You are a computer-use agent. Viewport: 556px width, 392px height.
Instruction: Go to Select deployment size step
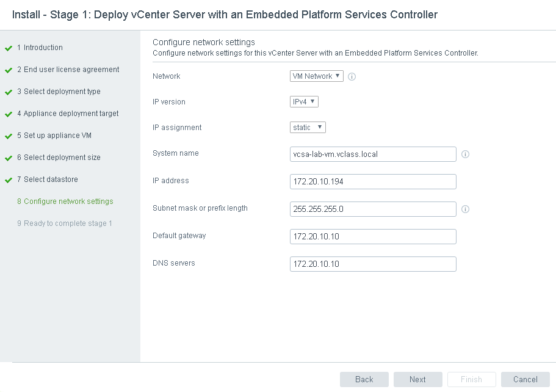pos(62,158)
